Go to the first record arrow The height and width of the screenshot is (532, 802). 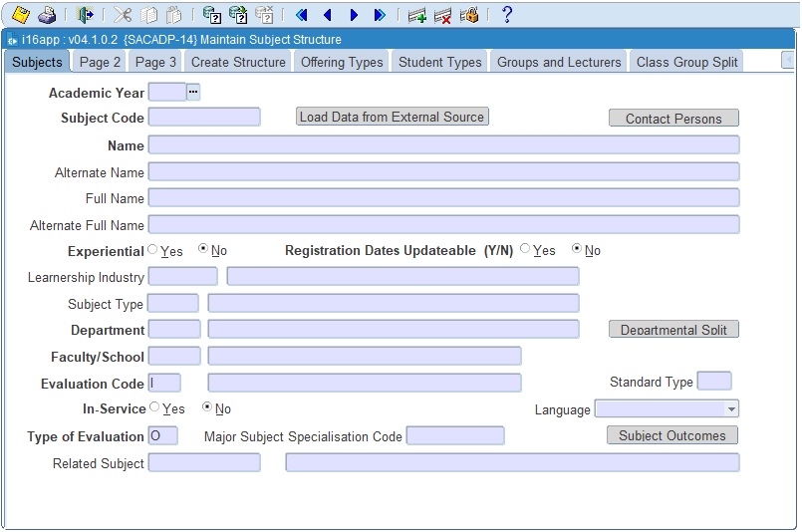point(301,15)
